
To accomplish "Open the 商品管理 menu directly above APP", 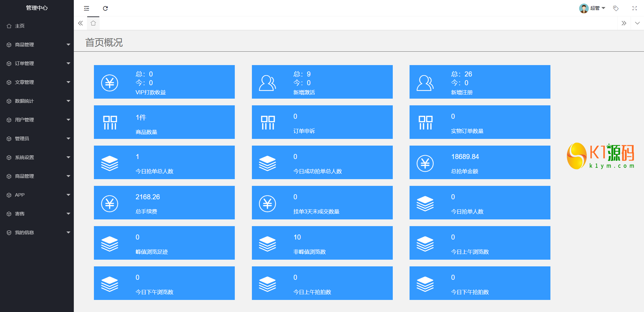I will 37,176.
